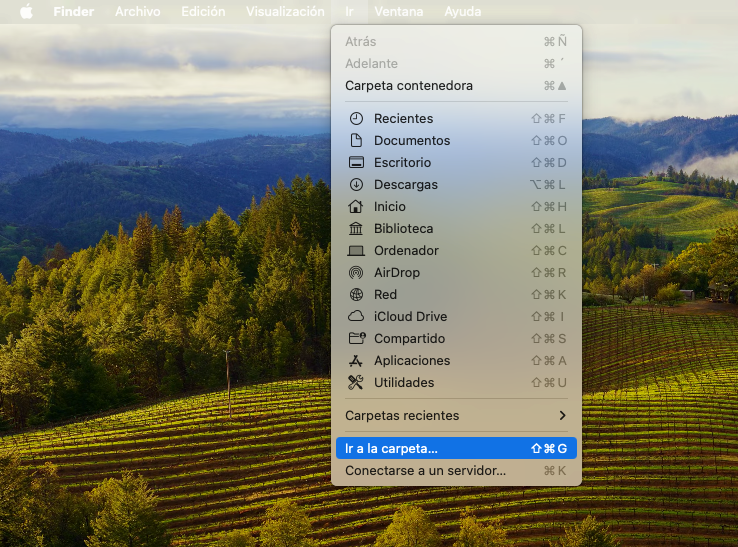
Task: Click the Escritorio desktop icon
Action: (356, 163)
